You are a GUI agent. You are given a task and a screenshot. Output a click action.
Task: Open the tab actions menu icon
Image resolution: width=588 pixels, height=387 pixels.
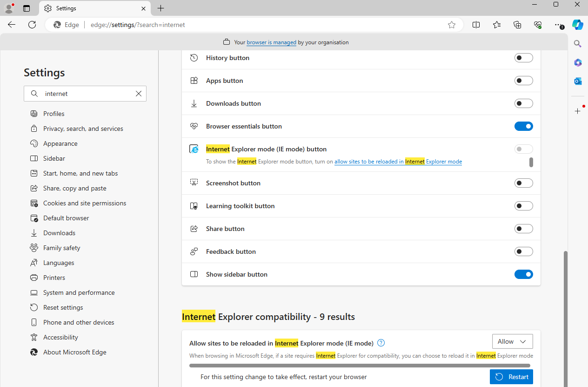[x=27, y=8]
